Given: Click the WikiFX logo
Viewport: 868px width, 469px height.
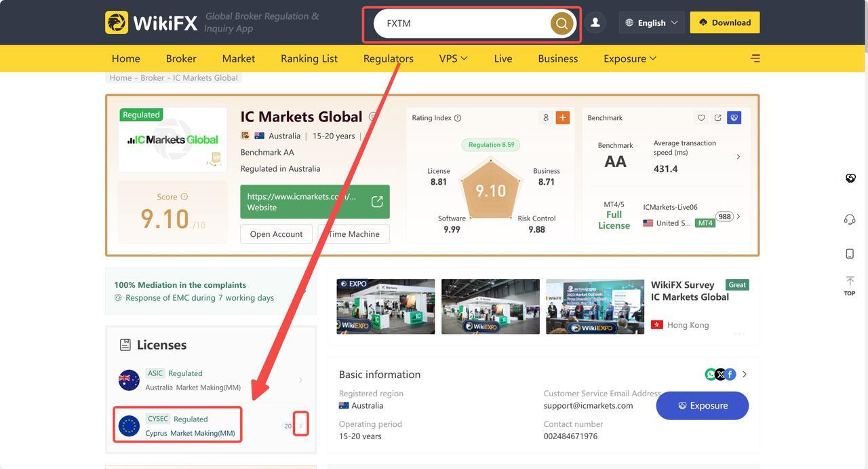Looking at the screenshot, I should tap(151, 22).
